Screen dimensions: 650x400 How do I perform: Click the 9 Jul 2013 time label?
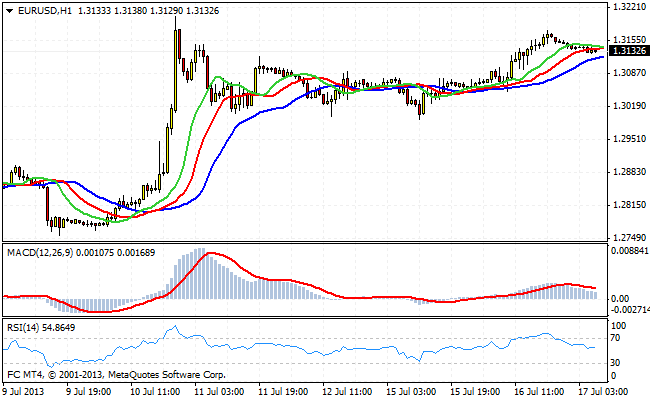23,392
